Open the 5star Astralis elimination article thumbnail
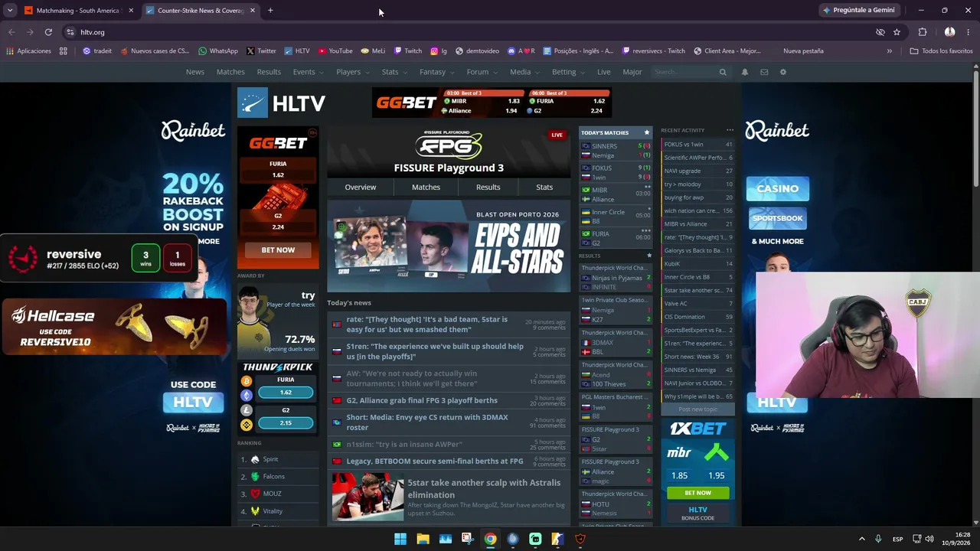The width and height of the screenshot is (980, 551). coord(367,497)
